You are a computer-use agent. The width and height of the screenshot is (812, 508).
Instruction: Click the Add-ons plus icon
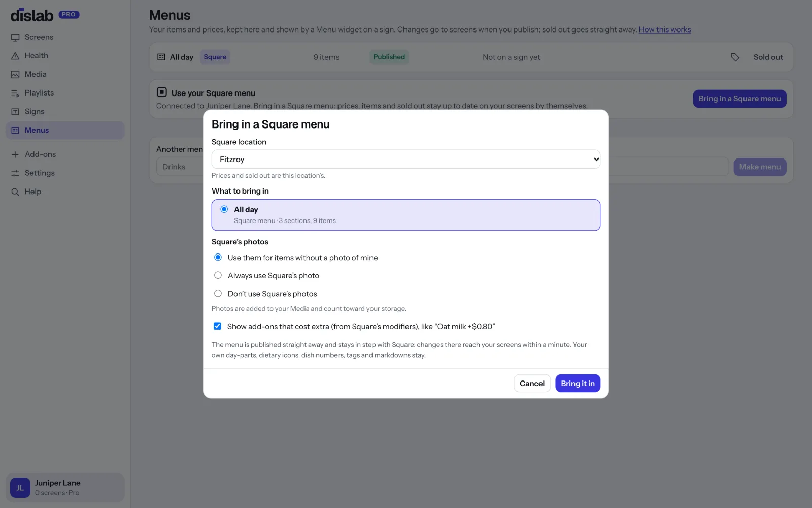click(15, 154)
